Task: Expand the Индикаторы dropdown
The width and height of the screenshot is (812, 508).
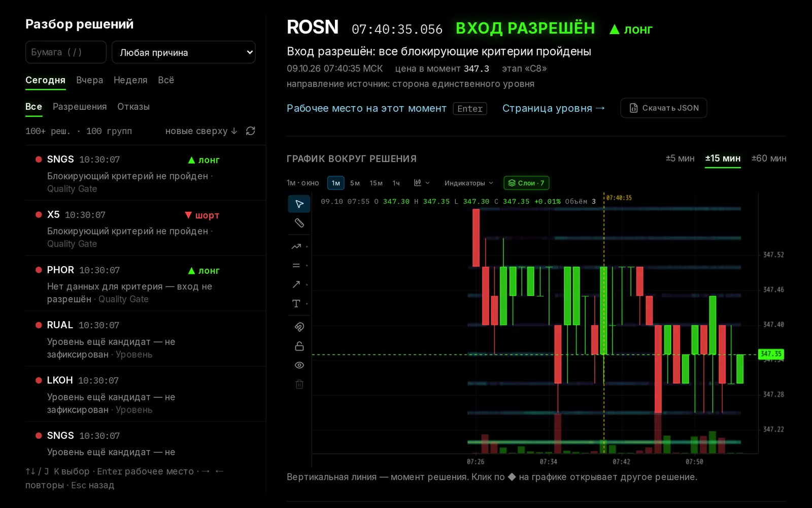Action: [x=468, y=183]
